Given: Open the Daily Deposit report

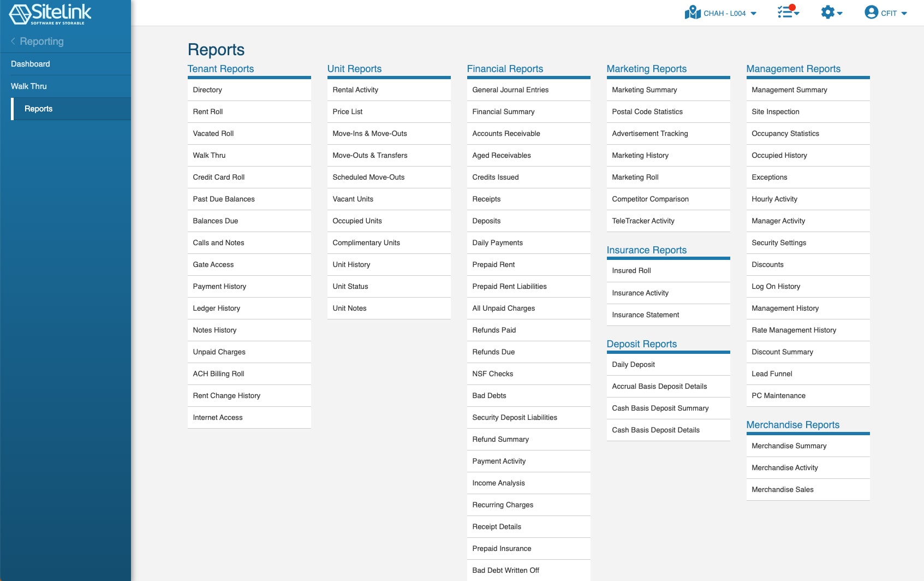Looking at the screenshot, I should pyautogui.click(x=633, y=364).
